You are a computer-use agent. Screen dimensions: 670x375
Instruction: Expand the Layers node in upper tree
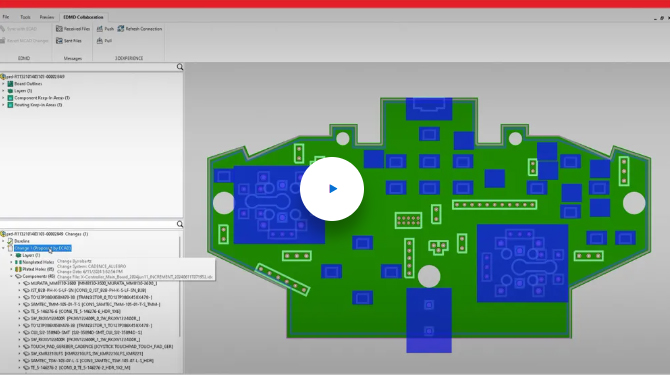3,91
